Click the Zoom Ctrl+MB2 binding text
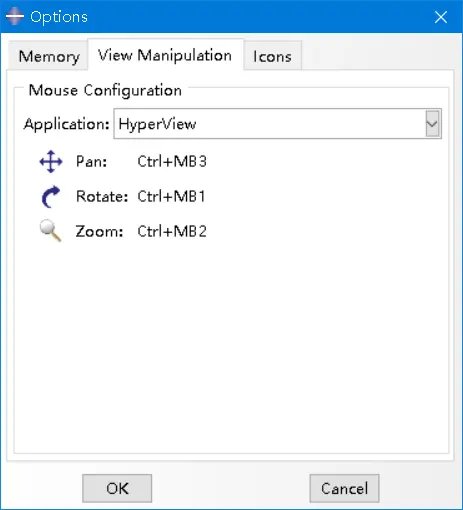The height and width of the screenshot is (510, 463). [172, 231]
